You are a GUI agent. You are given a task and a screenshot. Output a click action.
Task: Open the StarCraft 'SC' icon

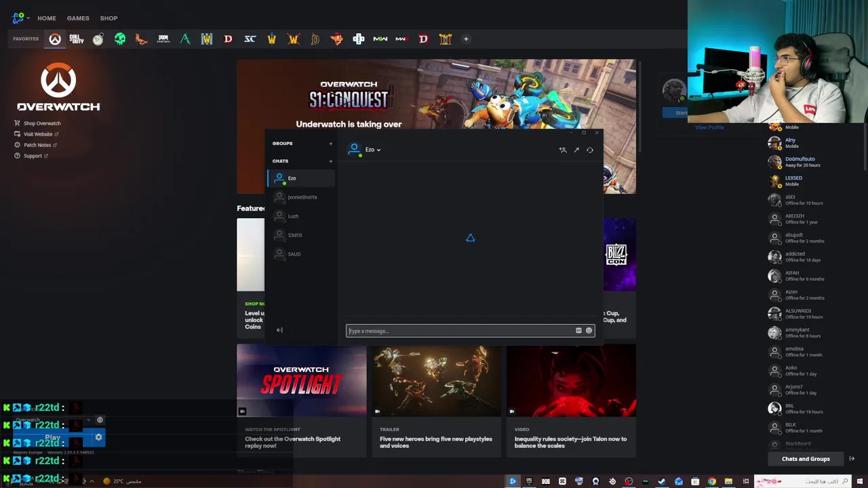[250, 39]
